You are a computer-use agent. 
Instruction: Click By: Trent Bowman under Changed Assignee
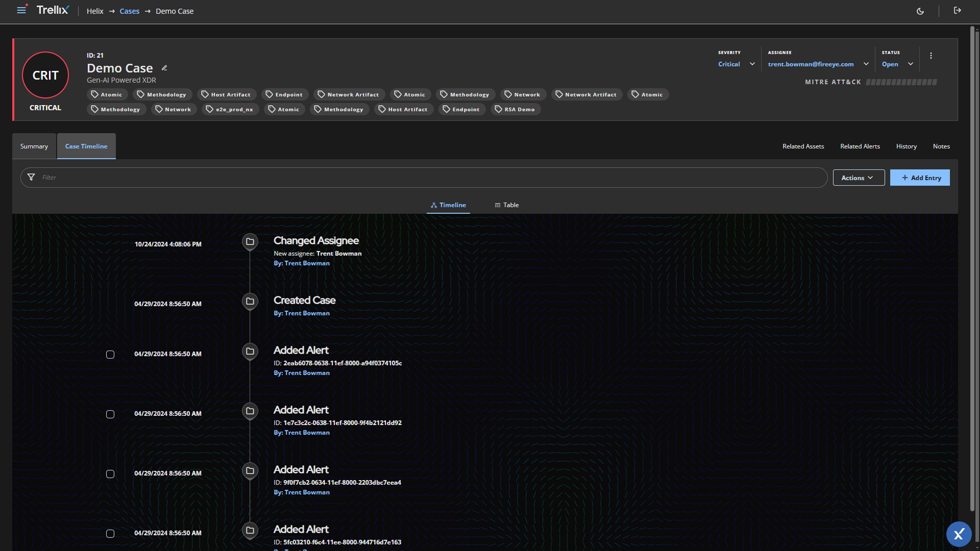tap(301, 263)
